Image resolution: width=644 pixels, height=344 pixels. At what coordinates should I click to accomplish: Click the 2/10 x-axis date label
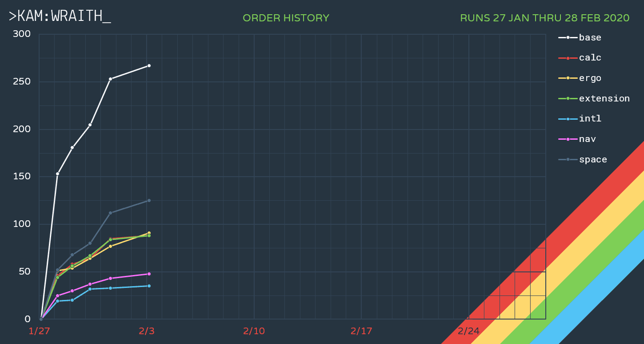254,332
